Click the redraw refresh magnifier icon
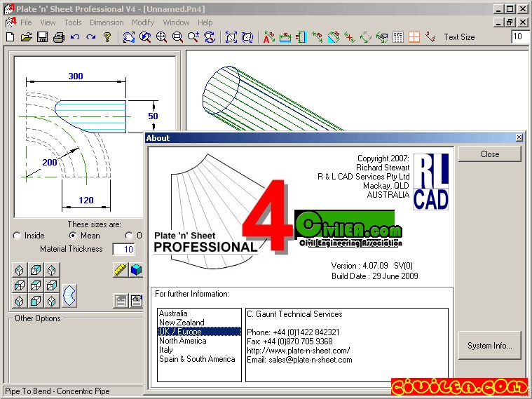The height and width of the screenshot is (399, 532). 210,36
